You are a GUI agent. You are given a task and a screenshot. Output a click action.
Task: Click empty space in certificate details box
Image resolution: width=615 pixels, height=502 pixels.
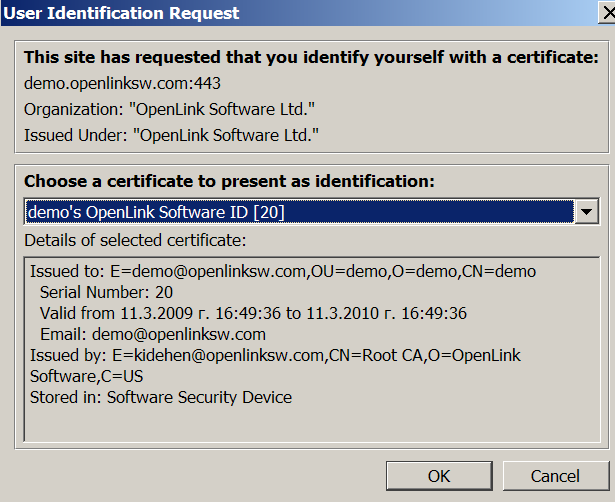300,424
